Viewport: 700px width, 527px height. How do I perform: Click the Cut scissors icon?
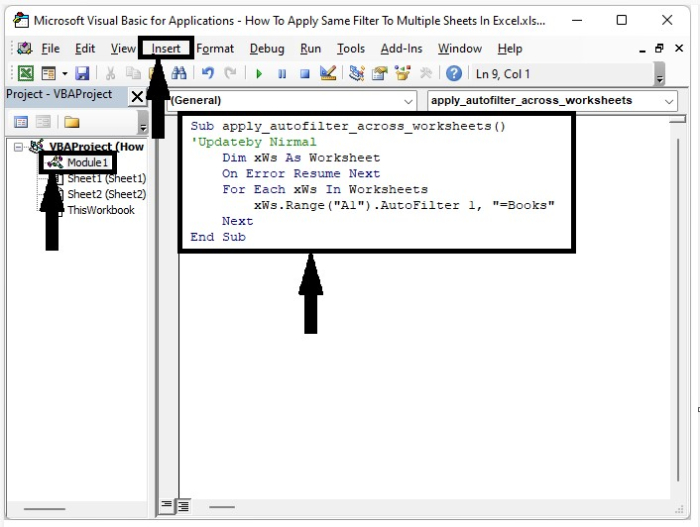coord(110,73)
